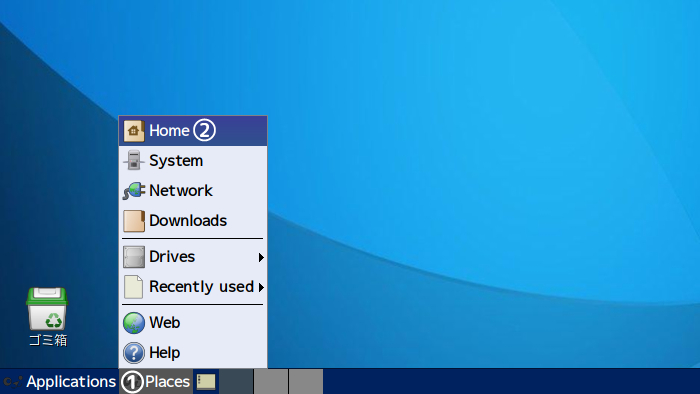Switch to the third gray workspace
This screenshot has height=394, width=700.
(306, 382)
